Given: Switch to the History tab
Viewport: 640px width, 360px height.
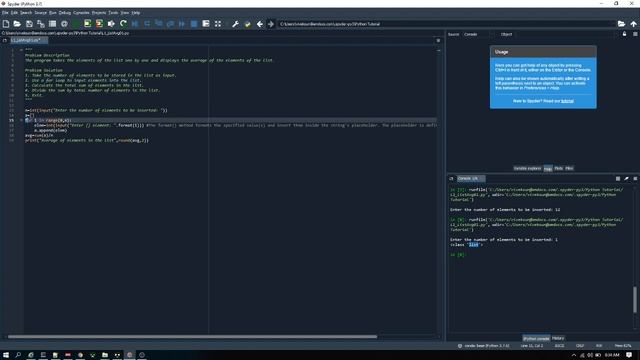Looking at the screenshot, I should click(x=558, y=338).
